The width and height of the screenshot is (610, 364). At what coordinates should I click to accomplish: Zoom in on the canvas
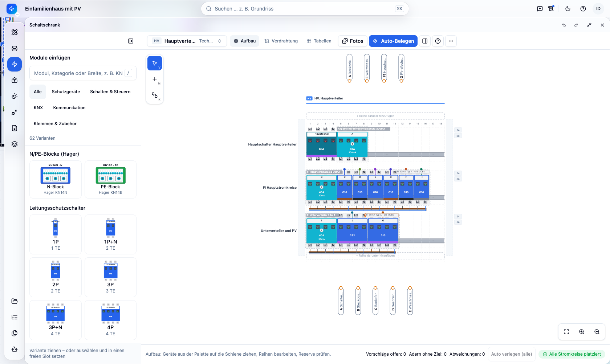pos(582,332)
